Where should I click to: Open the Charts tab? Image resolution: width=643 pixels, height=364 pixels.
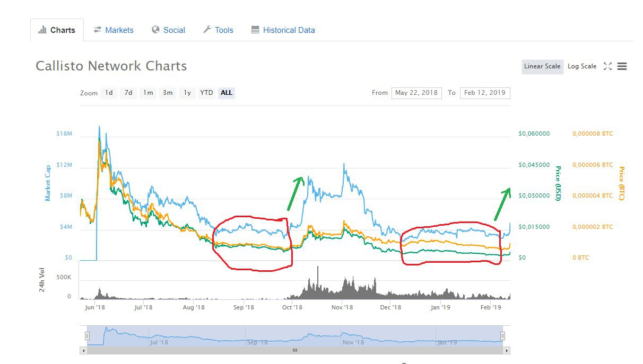57,30
